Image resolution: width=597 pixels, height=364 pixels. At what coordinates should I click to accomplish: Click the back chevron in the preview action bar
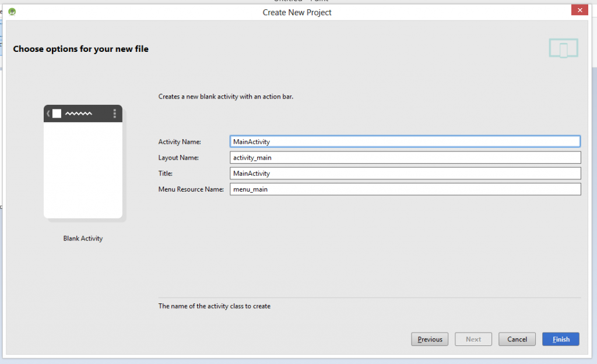pos(48,114)
